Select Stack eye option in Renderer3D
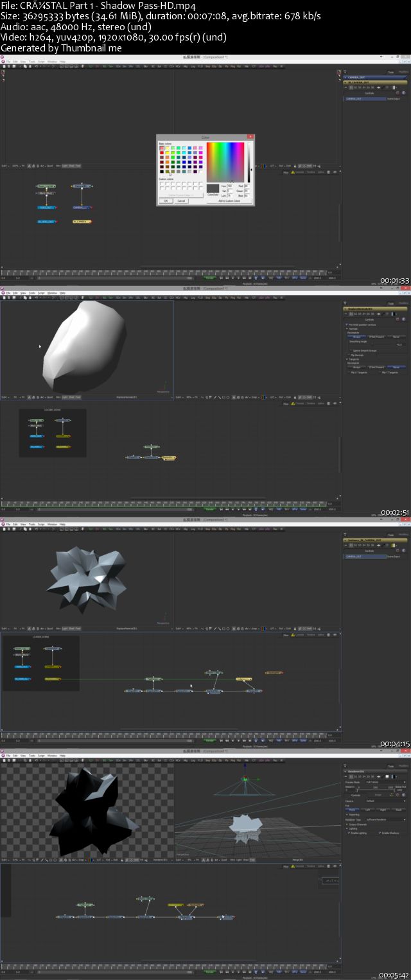This screenshot has width=411, height=980. tap(398, 810)
